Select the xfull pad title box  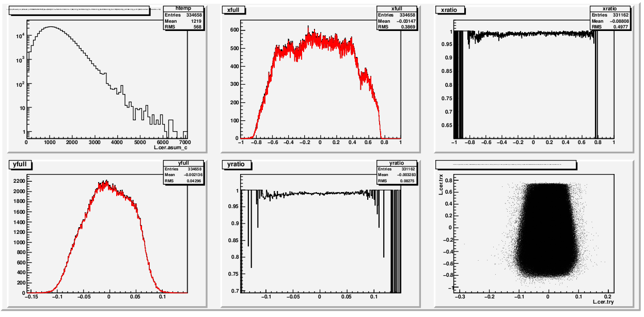233,10
